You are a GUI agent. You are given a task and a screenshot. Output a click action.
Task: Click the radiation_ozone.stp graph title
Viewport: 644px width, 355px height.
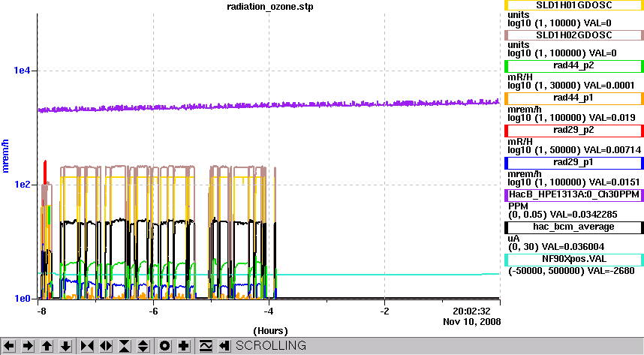coord(270,7)
